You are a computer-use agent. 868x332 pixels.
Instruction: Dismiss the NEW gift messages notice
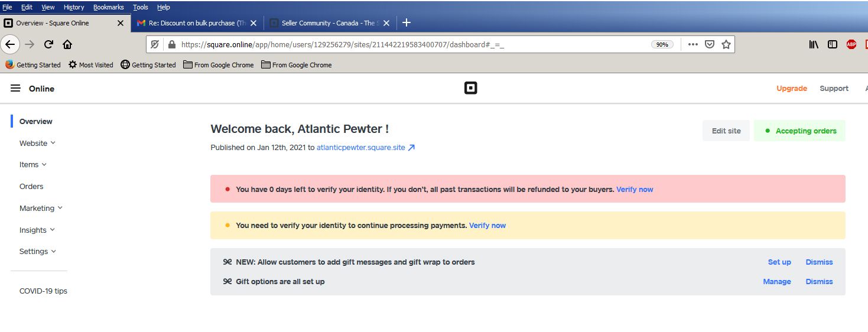click(x=819, y=262)
